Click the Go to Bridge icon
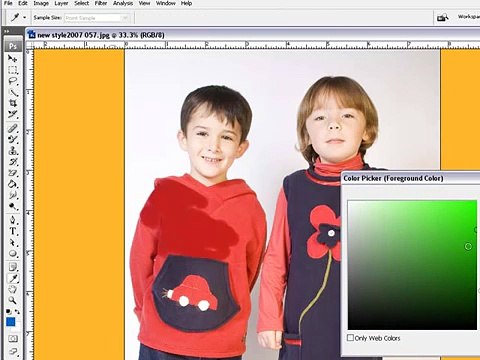This screenshot has height=360, width=480. click(x=443, y=17)
